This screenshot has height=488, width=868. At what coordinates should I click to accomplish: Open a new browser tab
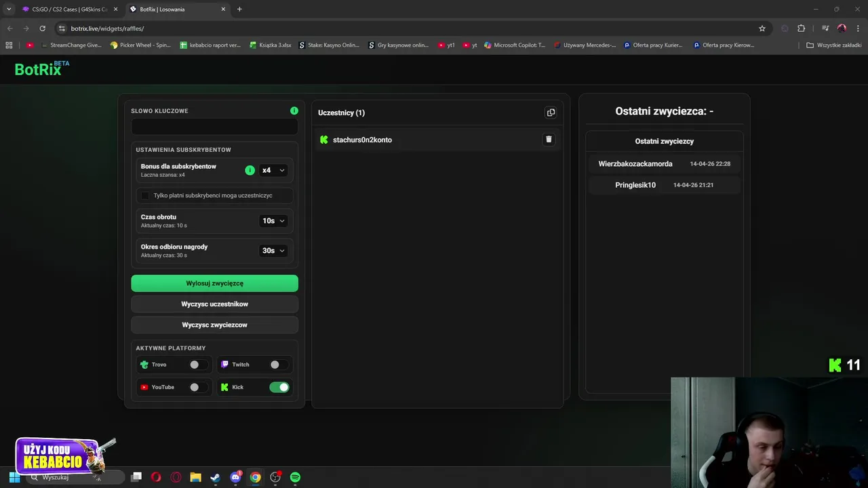[x=239, y=9]
